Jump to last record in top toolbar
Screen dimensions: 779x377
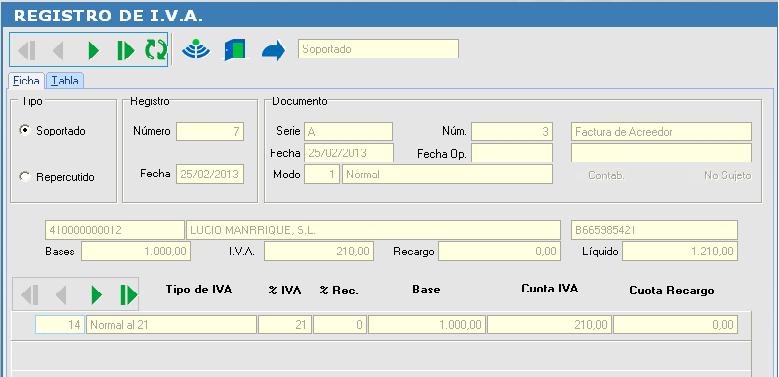pyautogui.click(x=126, y=51)
